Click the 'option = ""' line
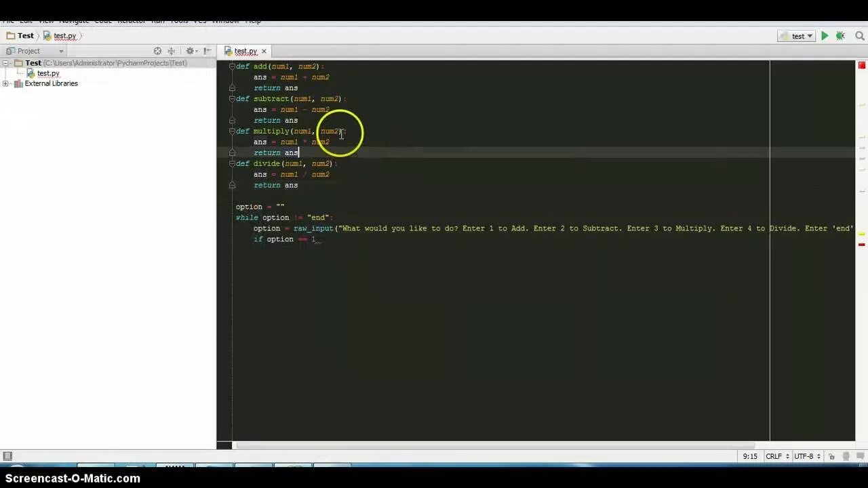 pos(260,207)
